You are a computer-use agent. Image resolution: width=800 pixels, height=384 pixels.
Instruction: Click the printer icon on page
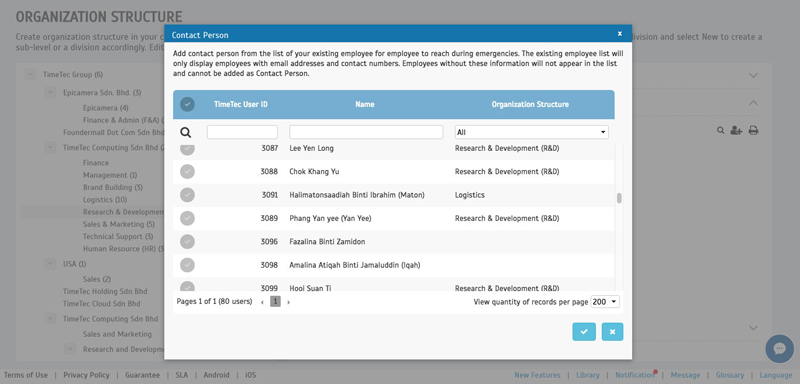pos(753,131)
